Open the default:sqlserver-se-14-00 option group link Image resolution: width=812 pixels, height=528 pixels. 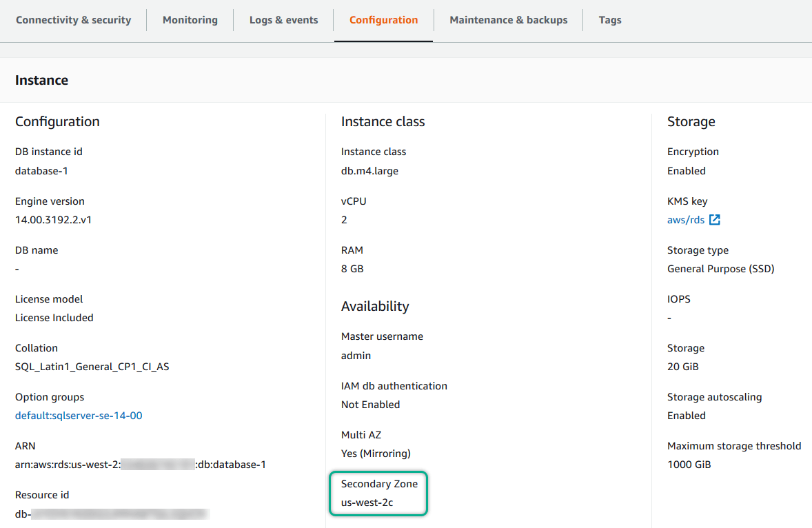(x=78, y=416)
